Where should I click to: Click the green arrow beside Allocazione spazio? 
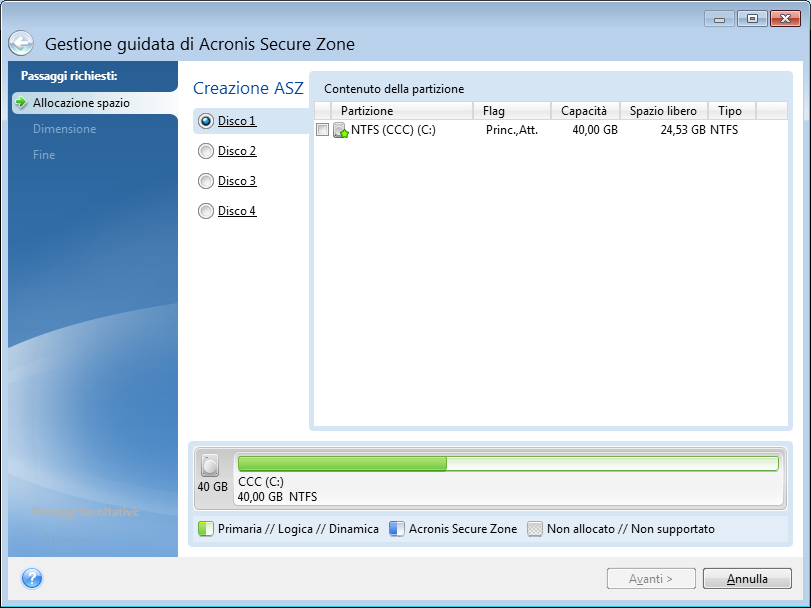coord(21,103)
